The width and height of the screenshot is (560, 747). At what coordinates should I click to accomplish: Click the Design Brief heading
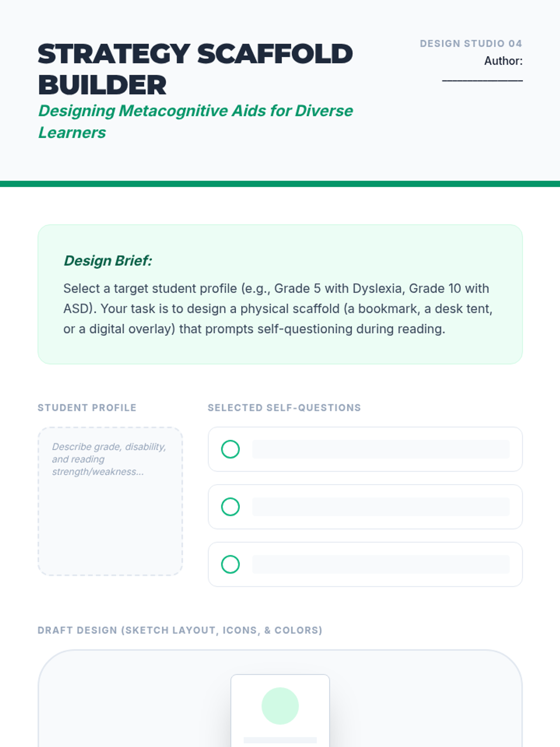(108, 261)
